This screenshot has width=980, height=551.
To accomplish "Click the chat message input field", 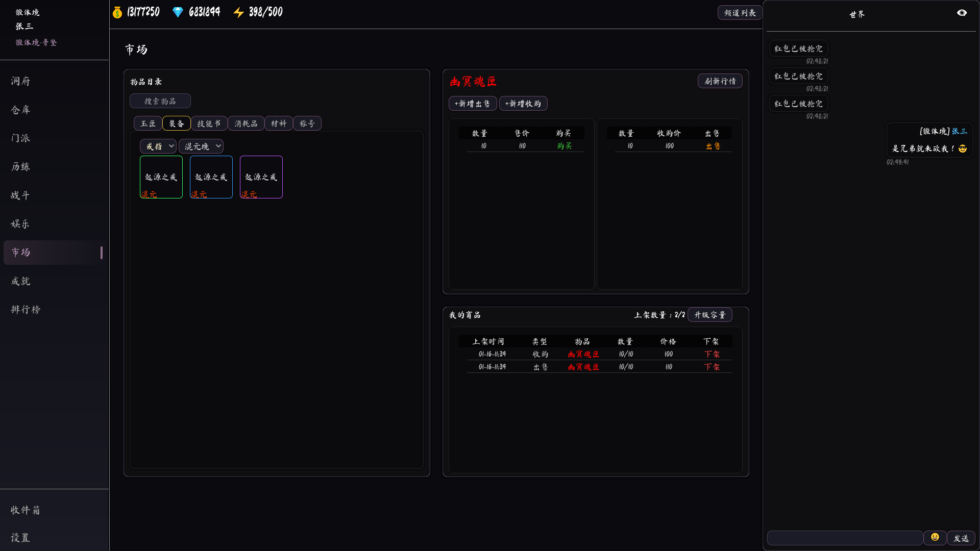I will click(x=845, y=538).
